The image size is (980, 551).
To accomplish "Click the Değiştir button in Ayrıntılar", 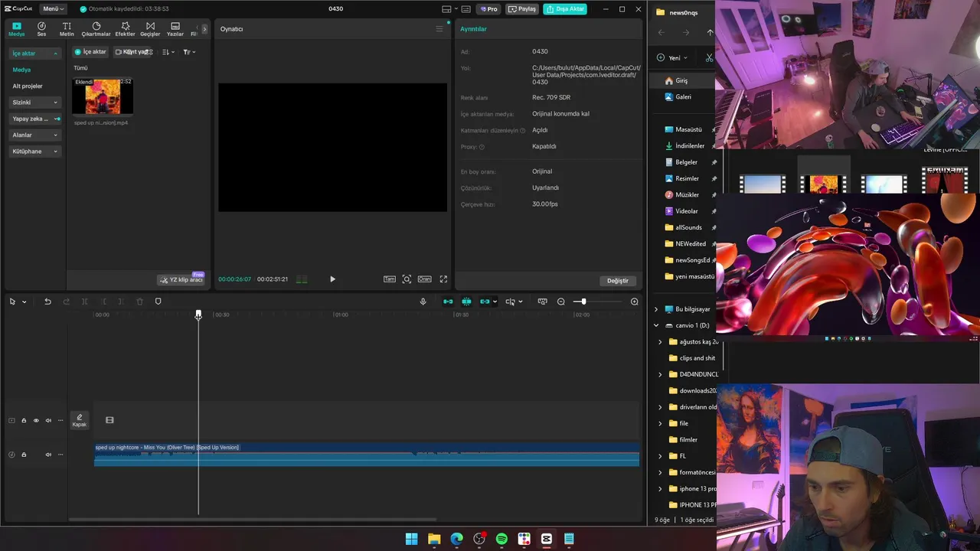I will (x=617, y=281).
